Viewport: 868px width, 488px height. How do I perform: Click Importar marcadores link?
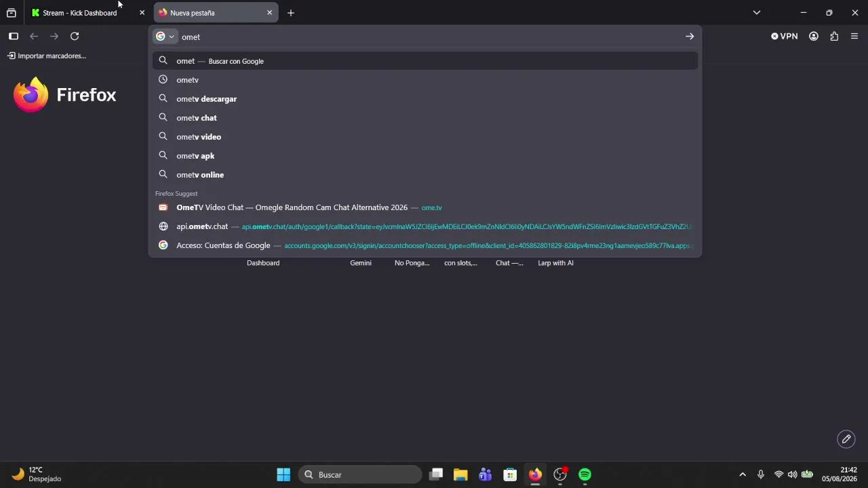pos(47,56)
